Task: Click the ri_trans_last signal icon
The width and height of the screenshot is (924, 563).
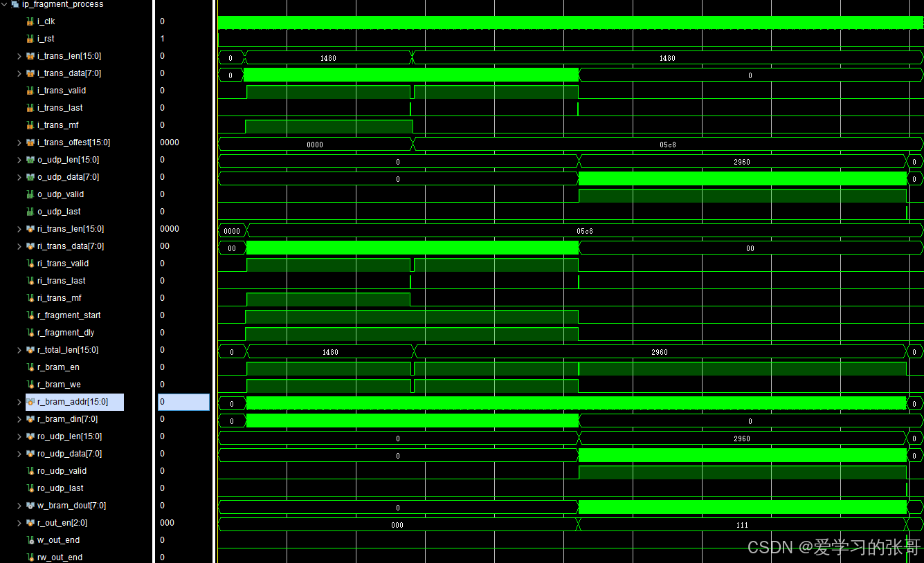Action: point(30,281)
